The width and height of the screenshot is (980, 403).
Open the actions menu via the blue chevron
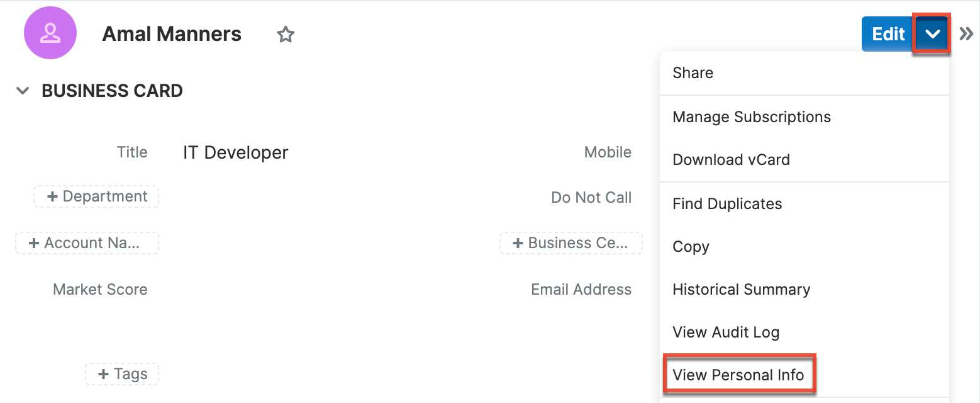[x=932, y=33]
